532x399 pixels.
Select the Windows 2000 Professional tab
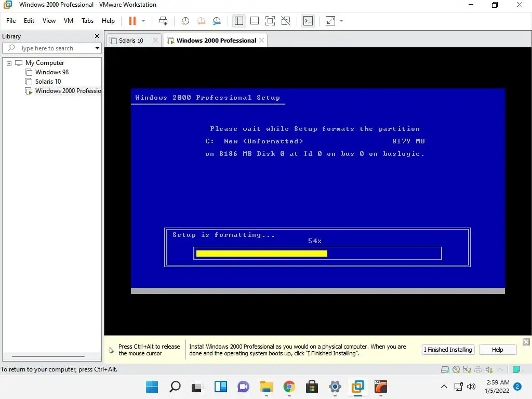pyautogui.click(x=216, y=41)
